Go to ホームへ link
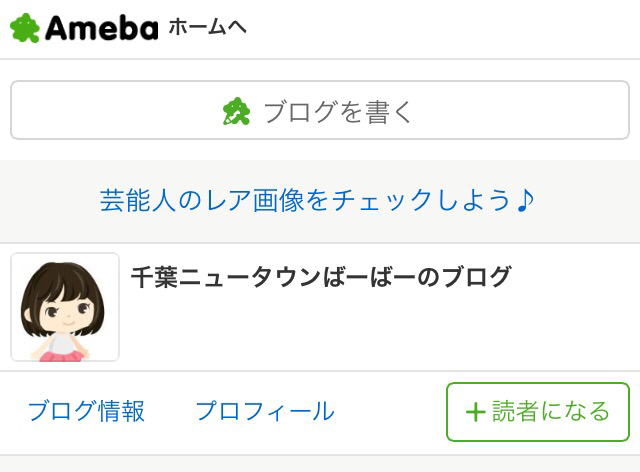Image resolution: width=640 pixels, height=472 pixels. (207, 28)
